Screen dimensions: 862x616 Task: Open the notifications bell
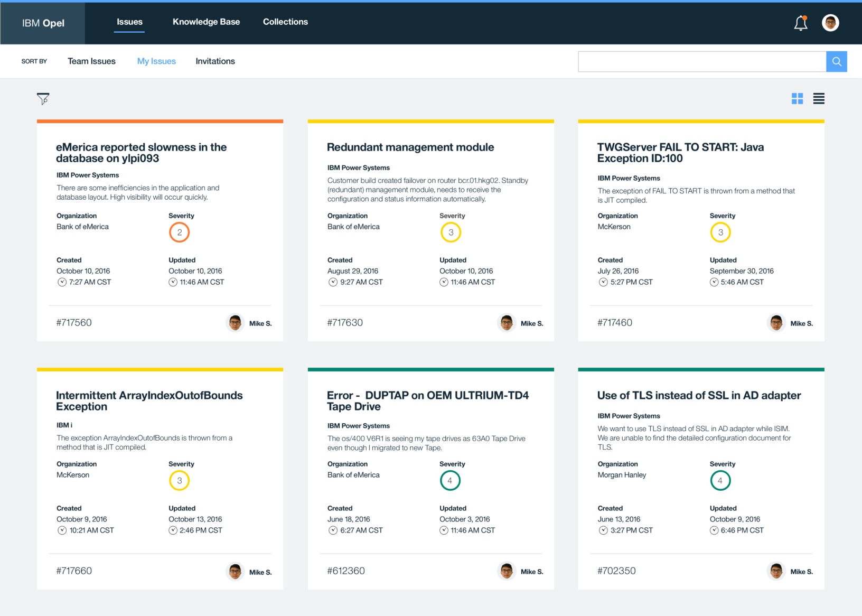[x=801, y=23]
